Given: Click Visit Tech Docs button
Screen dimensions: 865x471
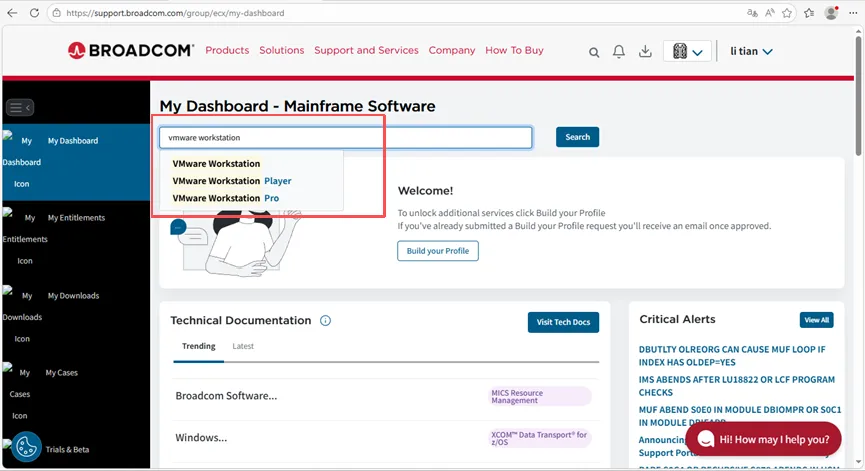Looking at the screenshot, I should point(563,322).
